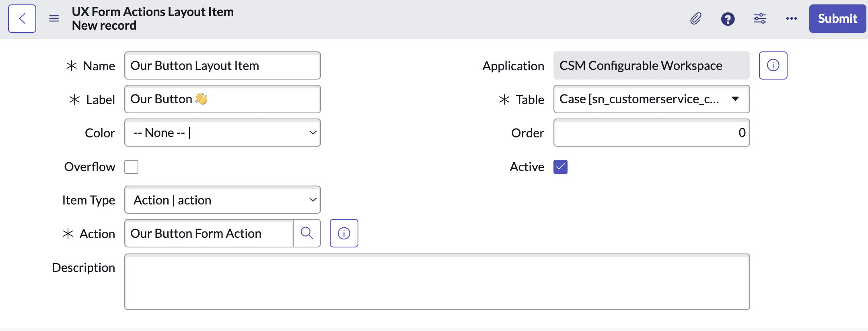Click the personalize form sliders icon

(759, 19)
